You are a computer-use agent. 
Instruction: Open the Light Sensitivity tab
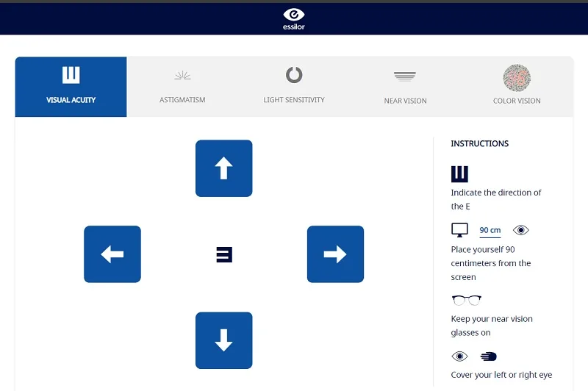293,87
